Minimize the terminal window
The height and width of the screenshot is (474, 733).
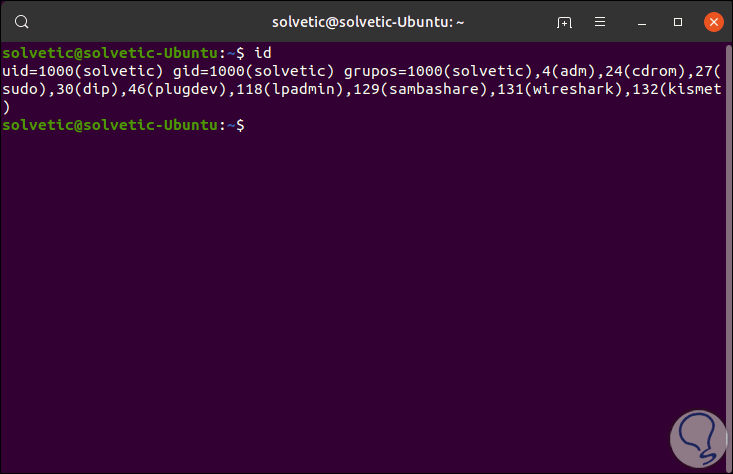pos(642,22)
